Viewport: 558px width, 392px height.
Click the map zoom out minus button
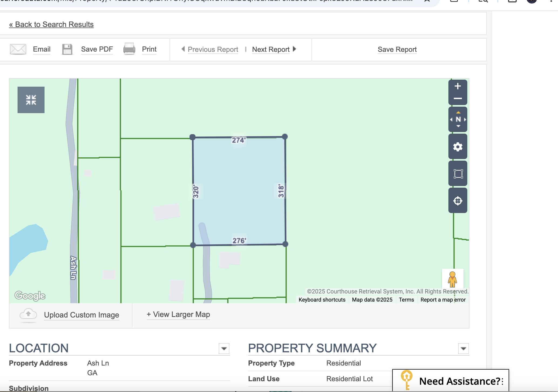458,99
